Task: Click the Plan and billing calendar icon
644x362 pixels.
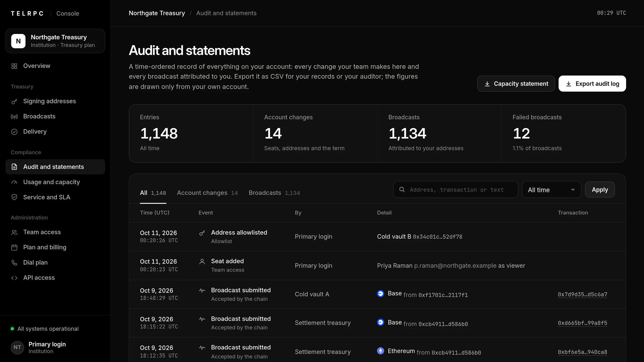Action: pyautogui.click(x=14, y=247)
